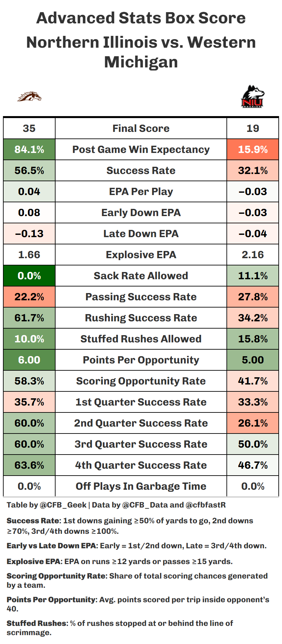Image resolution: width=282 pixels, height=644 pixels.
Task: Click the bold "Explosive EPA" footnote term
Action: (x=34, y=561)
